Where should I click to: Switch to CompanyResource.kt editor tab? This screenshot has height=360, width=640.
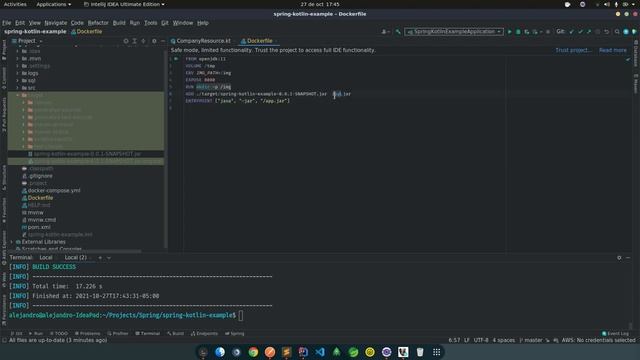pos(201,41)
